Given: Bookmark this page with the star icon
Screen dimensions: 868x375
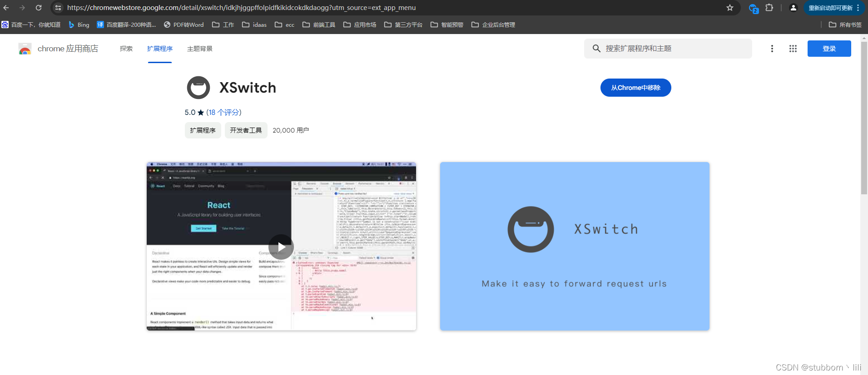Looking at the screenshot, I should click(x=730, y=8).
